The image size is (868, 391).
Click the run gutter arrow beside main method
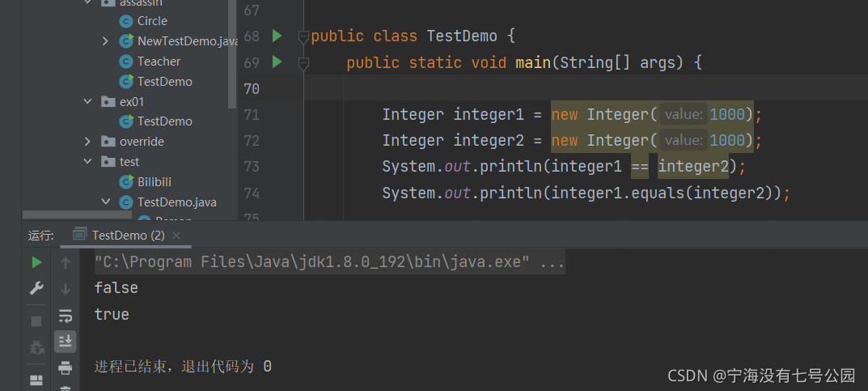pyautogui.click(x=277, y=62)
